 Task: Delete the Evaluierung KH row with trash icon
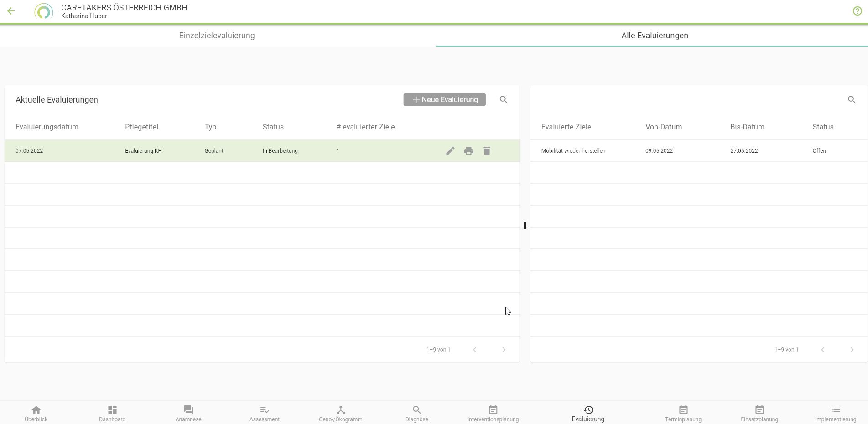tap(487, 151)
